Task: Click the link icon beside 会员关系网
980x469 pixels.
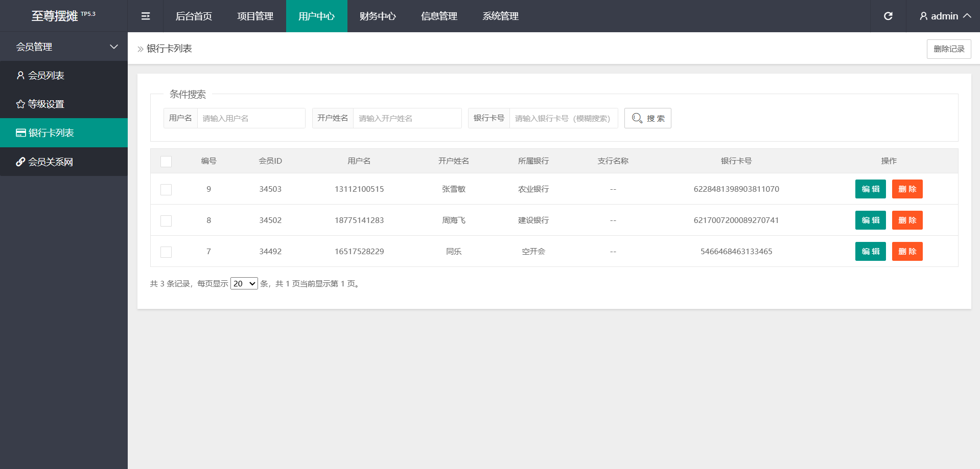Action: (20, 162)
